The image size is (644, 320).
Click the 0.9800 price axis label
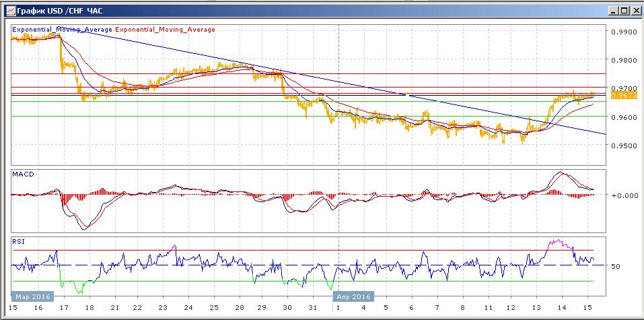point(624,60)
